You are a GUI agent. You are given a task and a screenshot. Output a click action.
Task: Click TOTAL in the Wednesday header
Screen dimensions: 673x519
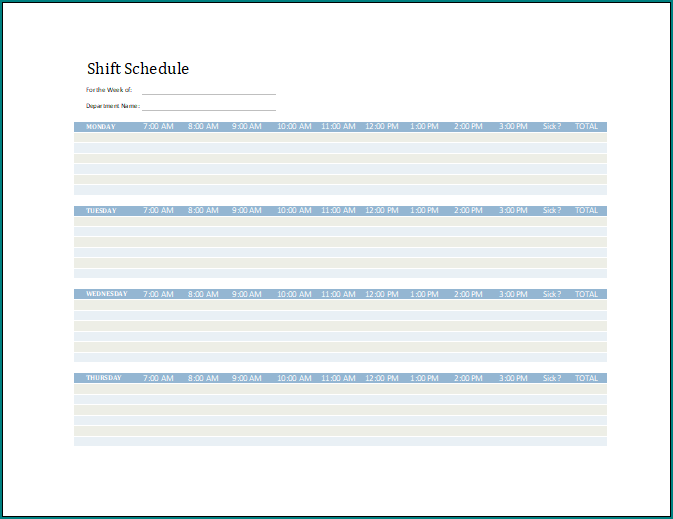[x=586, y=294]
